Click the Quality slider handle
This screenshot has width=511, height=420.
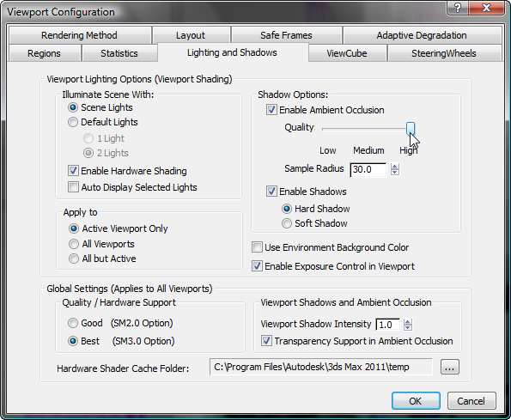coord(411,128)
